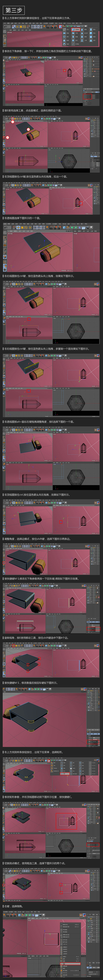Toggle Z axis lock in the large perspective-view screenshot toolbar

tap(43, 228)
